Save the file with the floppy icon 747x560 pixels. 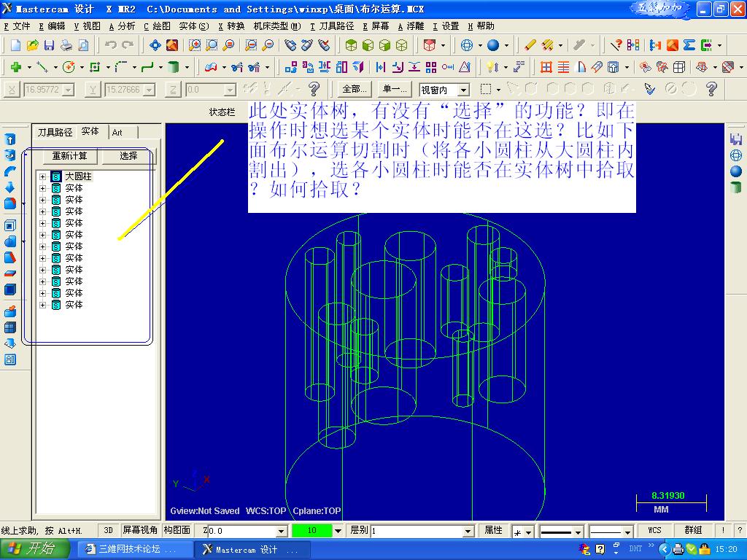tap(49, 45)
